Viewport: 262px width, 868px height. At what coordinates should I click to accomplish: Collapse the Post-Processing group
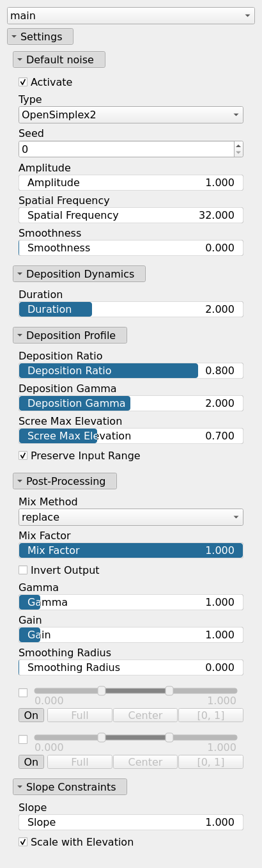click(x=65, y=481)
